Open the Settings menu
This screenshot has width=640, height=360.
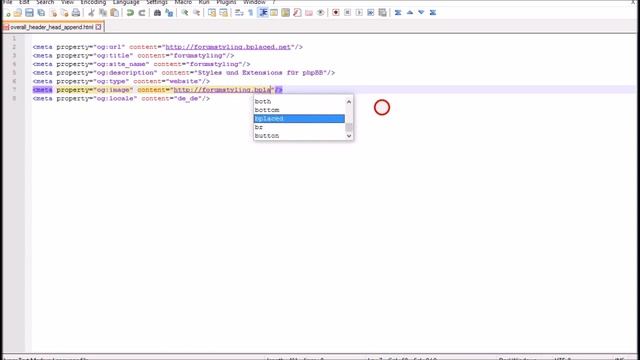[157, 2]
